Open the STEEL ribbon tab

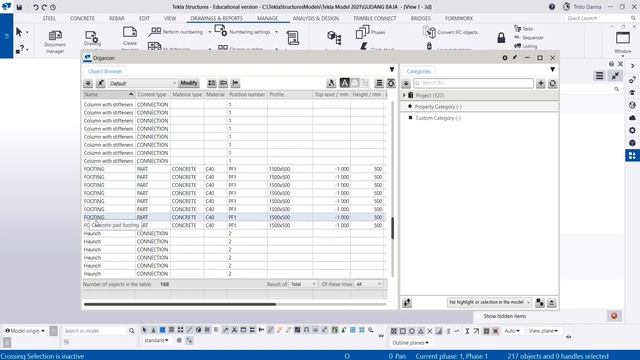(x=49, y=18)
